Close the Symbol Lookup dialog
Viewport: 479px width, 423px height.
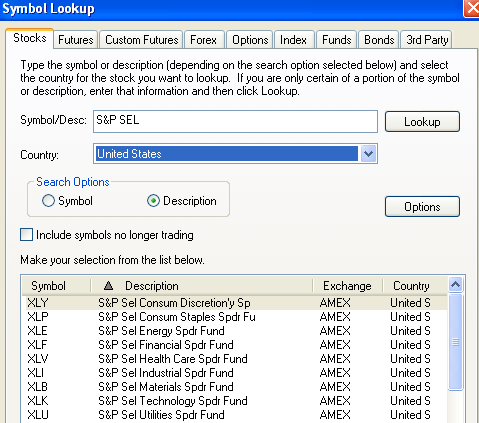point(472,8)
